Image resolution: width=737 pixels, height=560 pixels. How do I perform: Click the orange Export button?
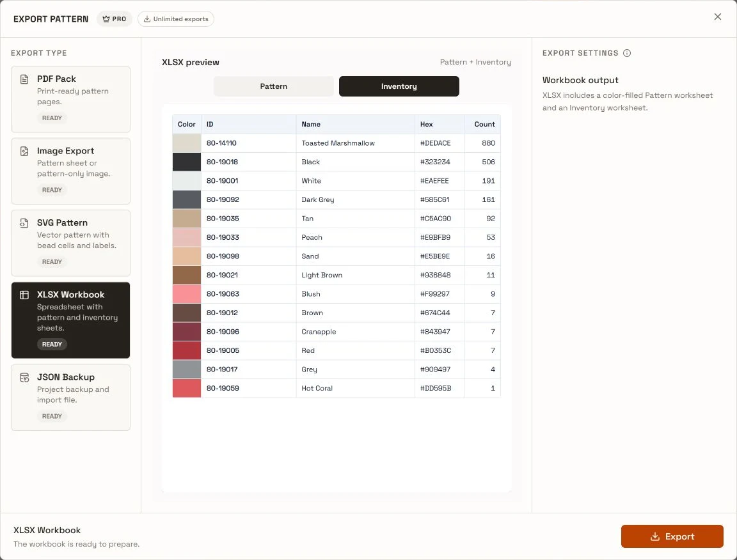(x=672, y=536)
